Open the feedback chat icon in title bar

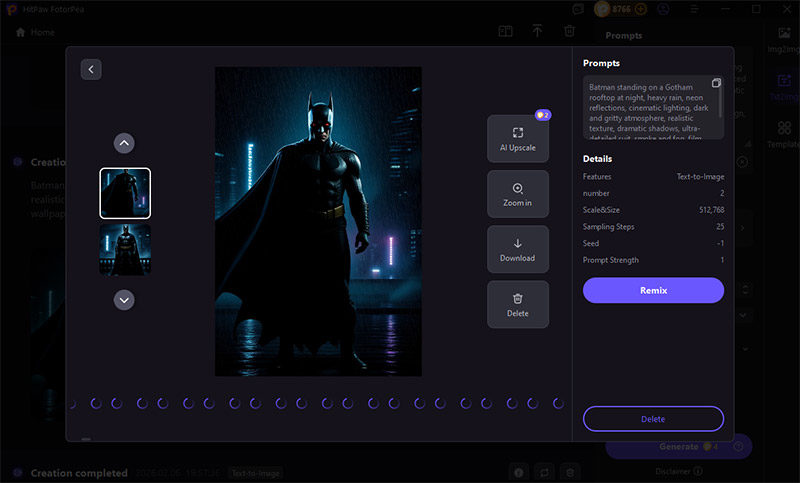point(578,9)
